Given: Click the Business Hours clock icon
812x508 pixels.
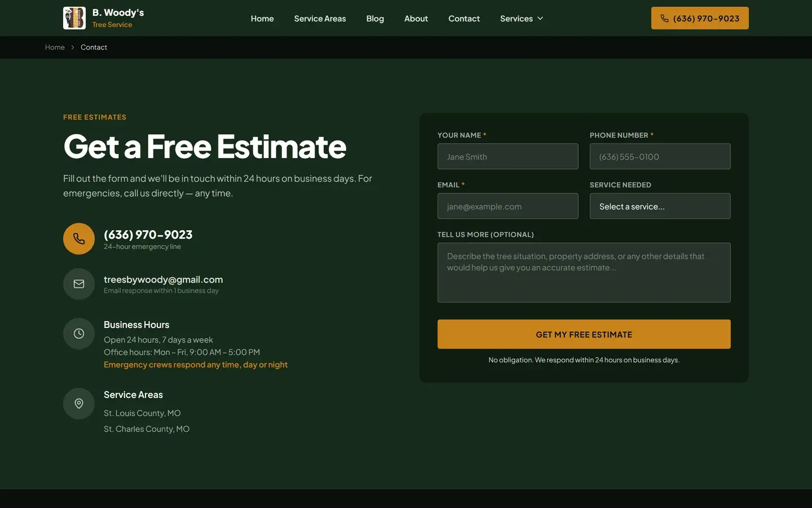Looking at the screenshot, I should 79,334.
